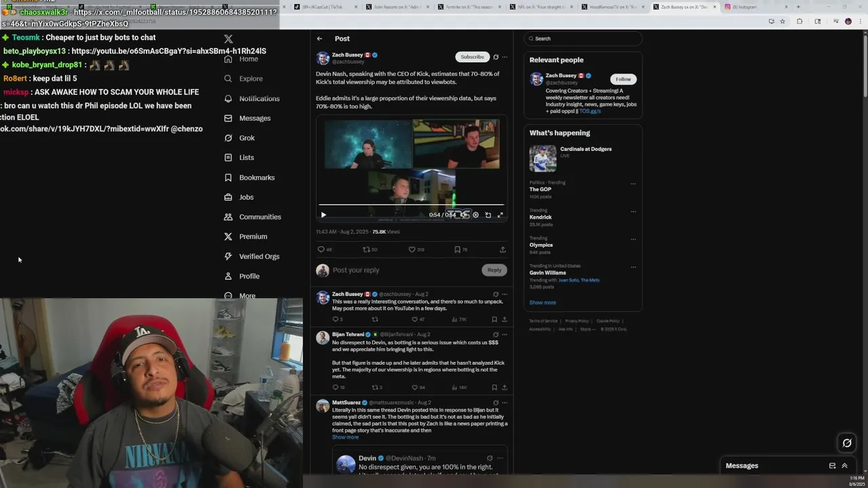868x488 pixels.
Task: Share the main post
Action: (x=502, y=249)
